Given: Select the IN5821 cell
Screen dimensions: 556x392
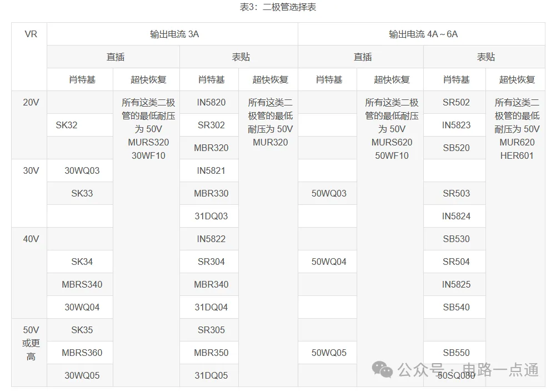Looking at the screenshot, I should (209, 170).
